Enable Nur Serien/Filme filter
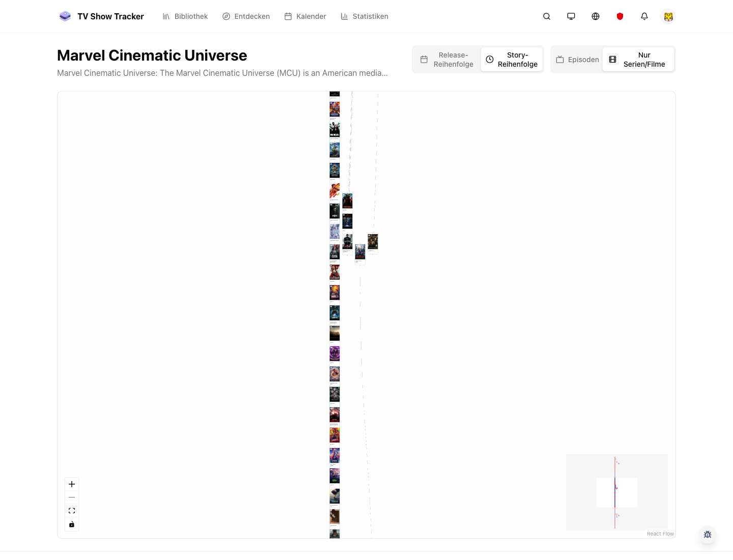 638,59
